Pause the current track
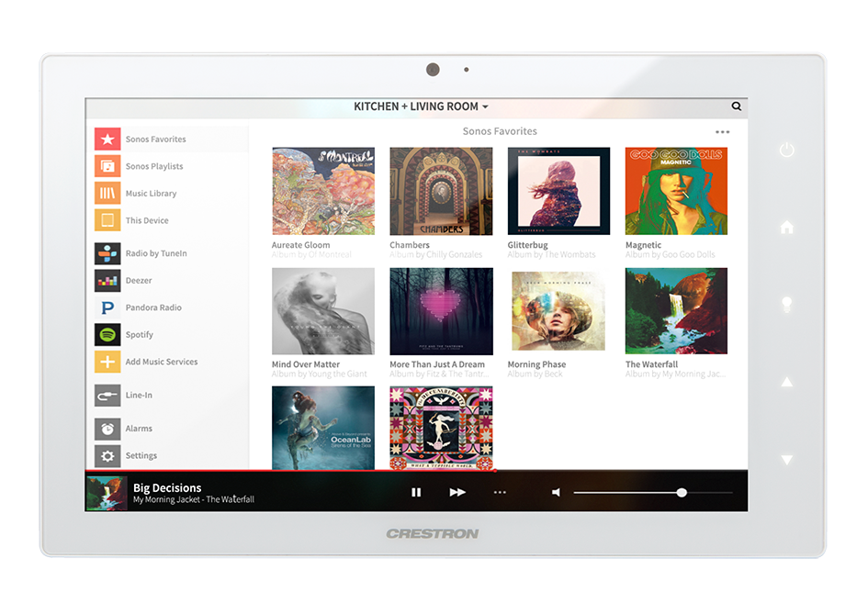 tap(416, 492)
